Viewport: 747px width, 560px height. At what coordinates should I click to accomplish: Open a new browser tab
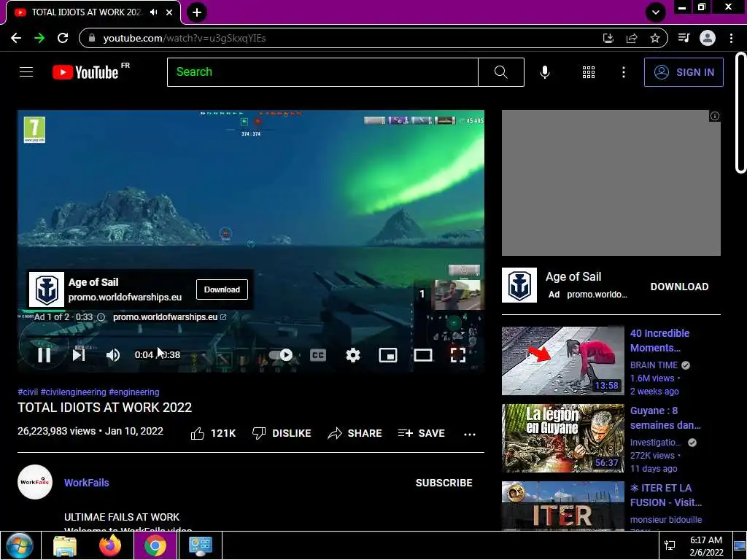coord(197,12)
